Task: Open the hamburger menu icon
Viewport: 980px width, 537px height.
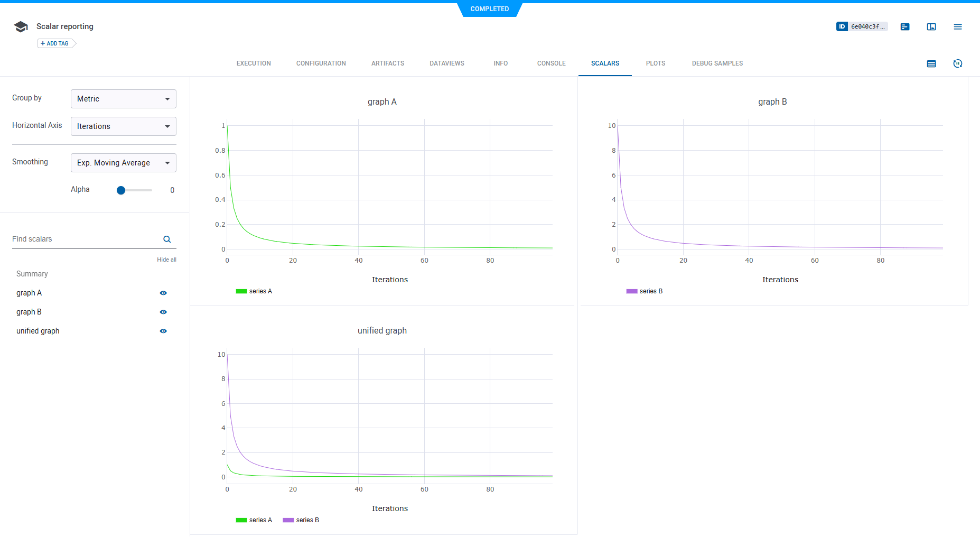Action: (958, 26)
